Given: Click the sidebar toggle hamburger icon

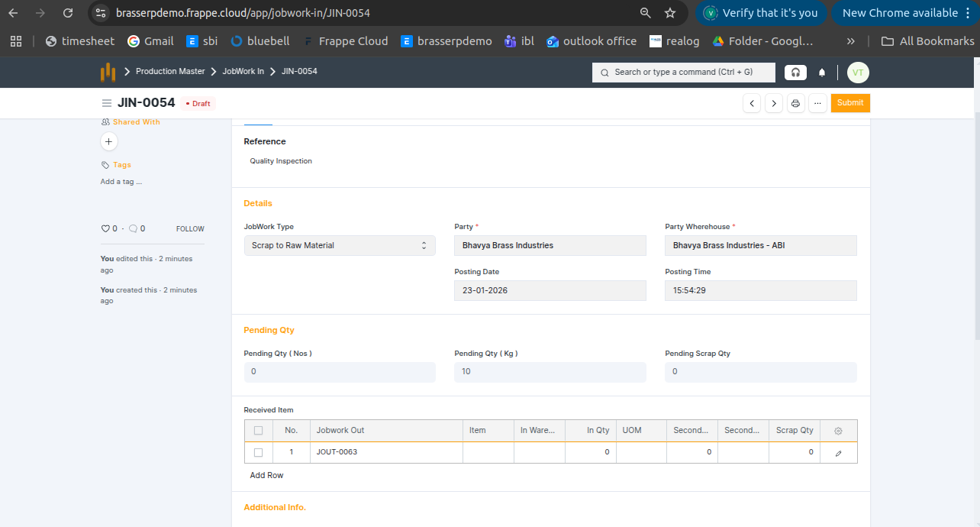Looking at the screenshot, I should click(x=107, y=103).
